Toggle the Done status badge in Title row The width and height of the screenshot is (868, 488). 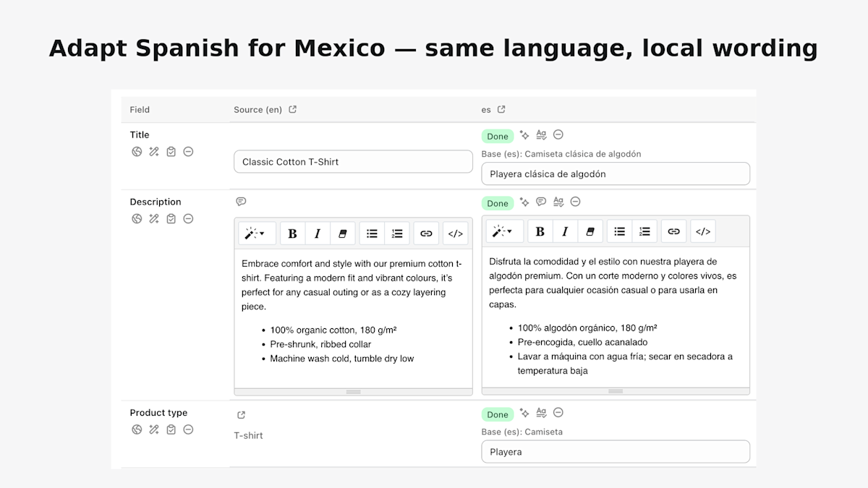[498, 137]
